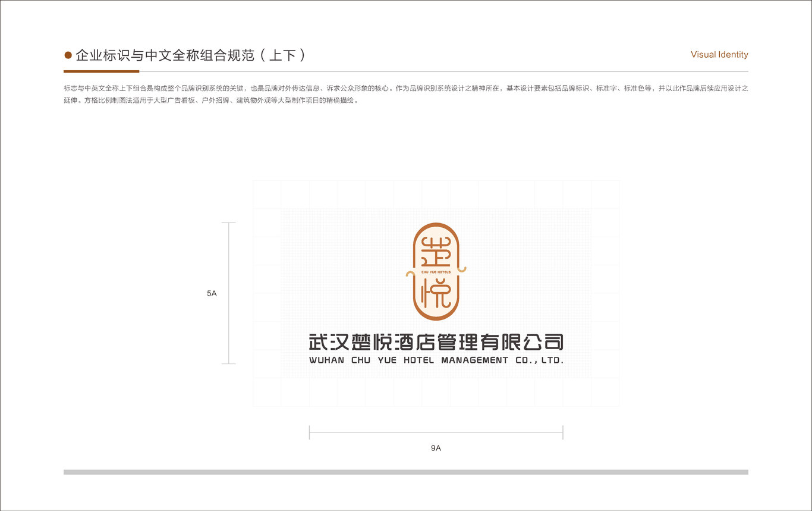Image resolution: width=812 pixels, height=511 pixels.
Task: Click the description line starting with 延伸。方格比例制图法
Action: pos(211,101)
